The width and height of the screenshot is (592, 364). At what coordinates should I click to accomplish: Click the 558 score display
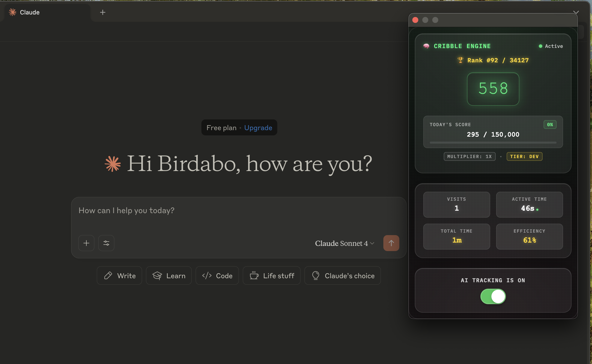pyautogui.click(x=493, y=89)
